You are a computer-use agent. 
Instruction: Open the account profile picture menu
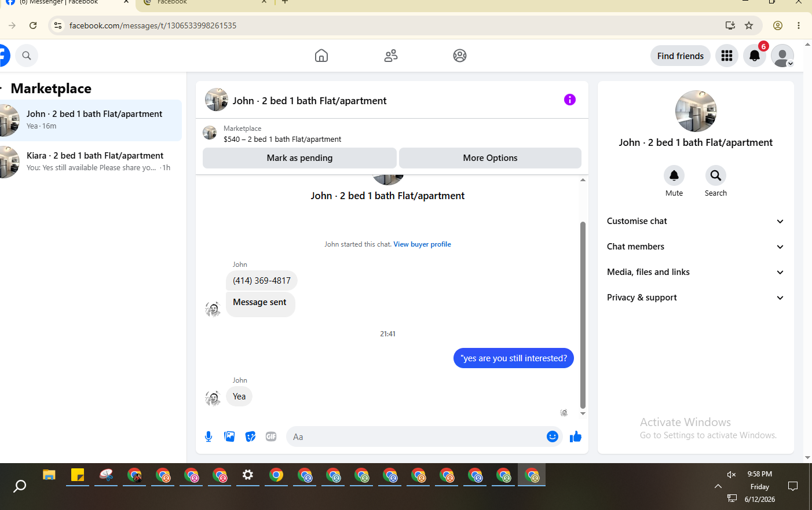pos(782,56)
